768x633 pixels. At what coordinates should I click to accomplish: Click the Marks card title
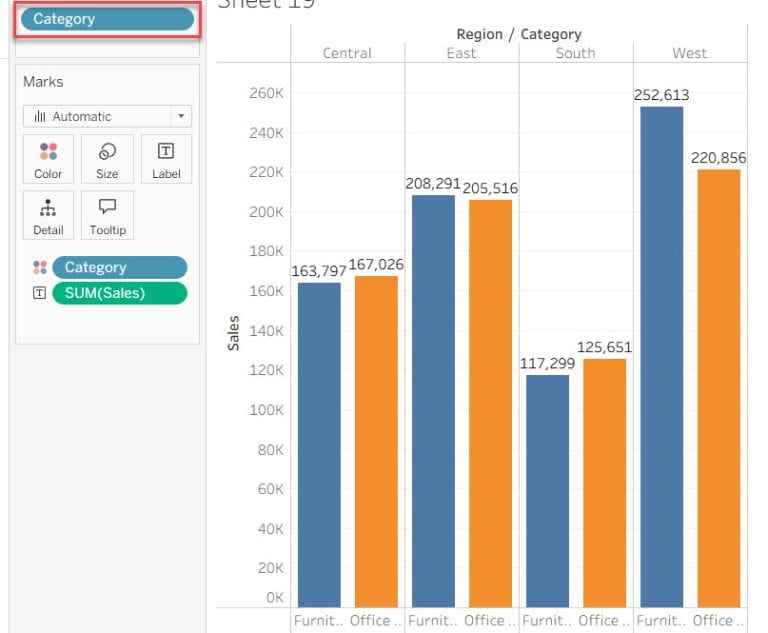[43, 82]
